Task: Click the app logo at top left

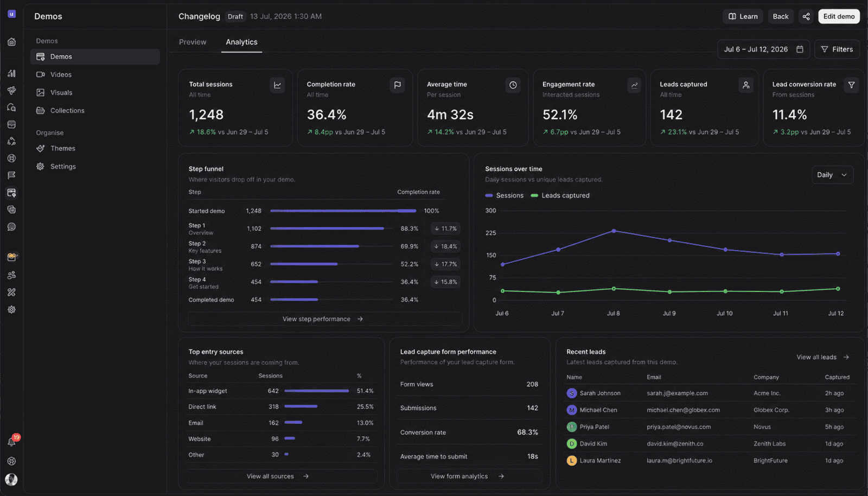Action: click(11, 14)
